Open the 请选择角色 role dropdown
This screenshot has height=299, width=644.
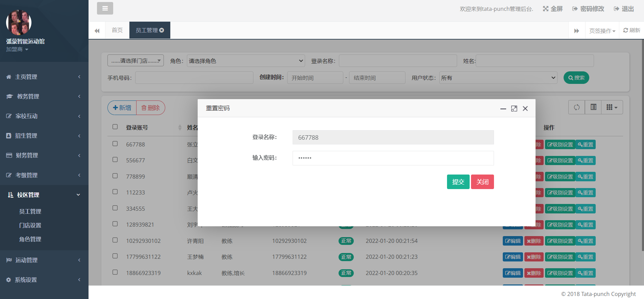246,61
